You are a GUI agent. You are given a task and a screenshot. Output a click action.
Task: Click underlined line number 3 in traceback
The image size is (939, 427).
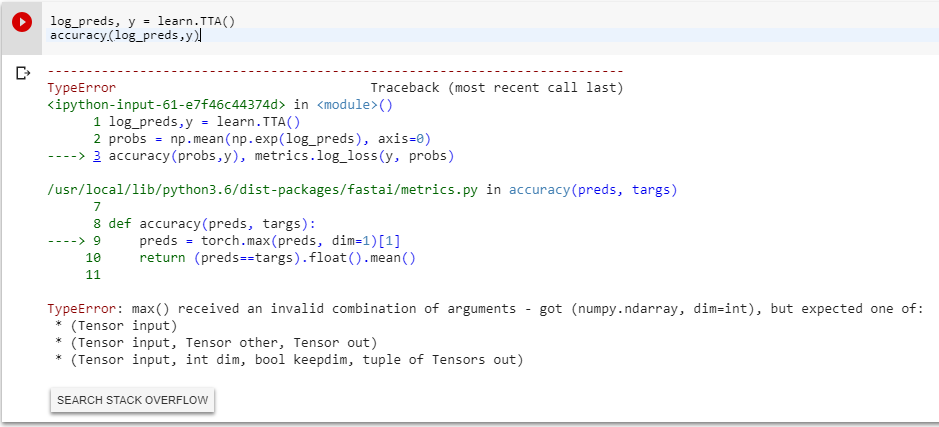point(97,156)
